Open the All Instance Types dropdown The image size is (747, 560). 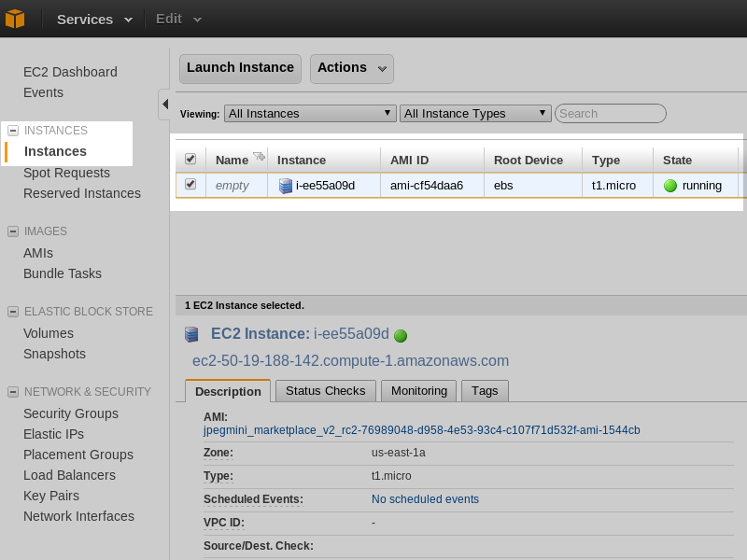pyautogui.click(x=475, y=113)
